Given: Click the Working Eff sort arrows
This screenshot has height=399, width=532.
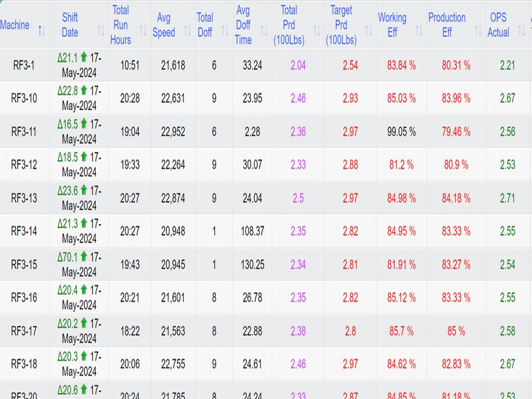Looking at the screenshot, I should (x=419, y=31).
